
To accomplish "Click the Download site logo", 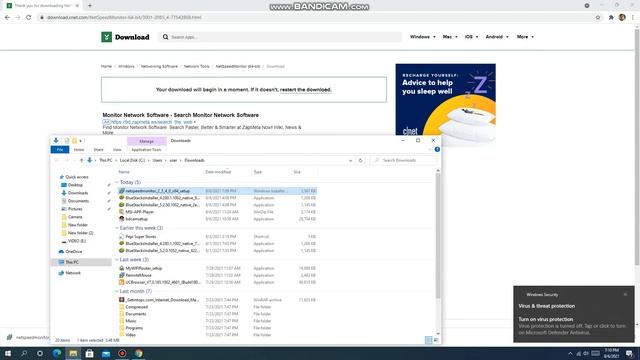I will click(x=125, y=37).
